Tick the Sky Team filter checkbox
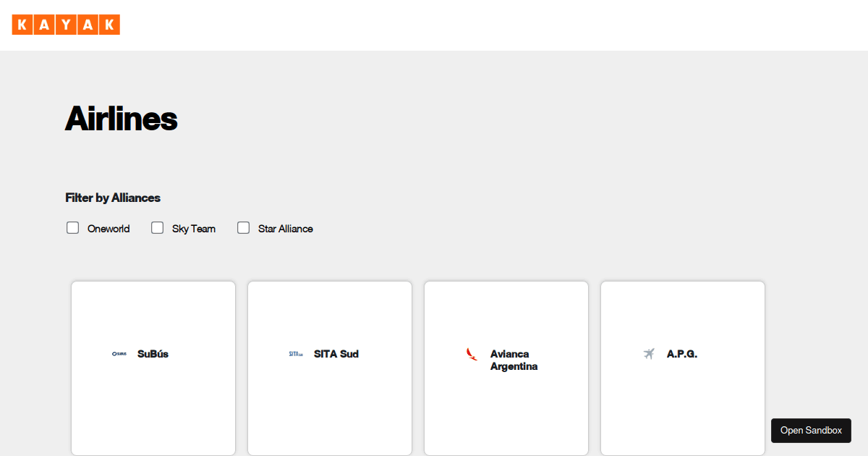The height and width of the screenshot is (456, 868). coord(157,228)
